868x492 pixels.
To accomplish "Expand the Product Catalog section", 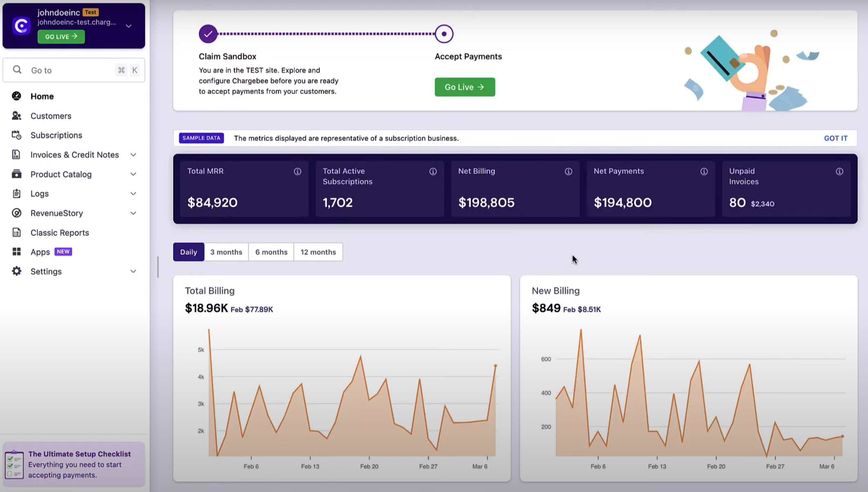I will (x=133, y=174).
